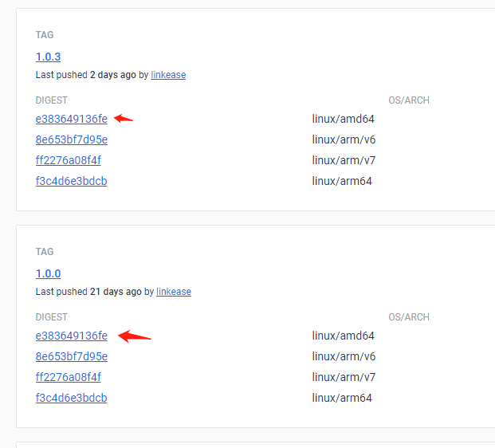Click linux/arm/v7 text in the 1.0.0 card
Image resolution: width=495 pixels, height=448 pixels.
(x=344, y=377)
